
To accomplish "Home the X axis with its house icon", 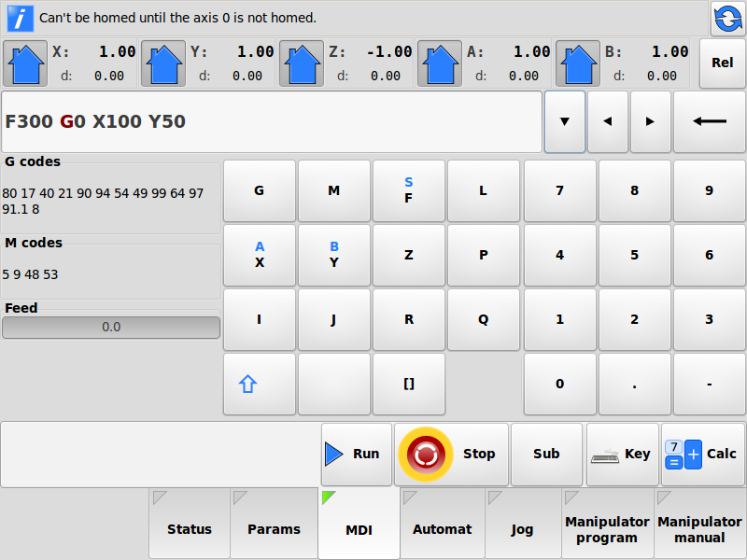I will point(25,63).
